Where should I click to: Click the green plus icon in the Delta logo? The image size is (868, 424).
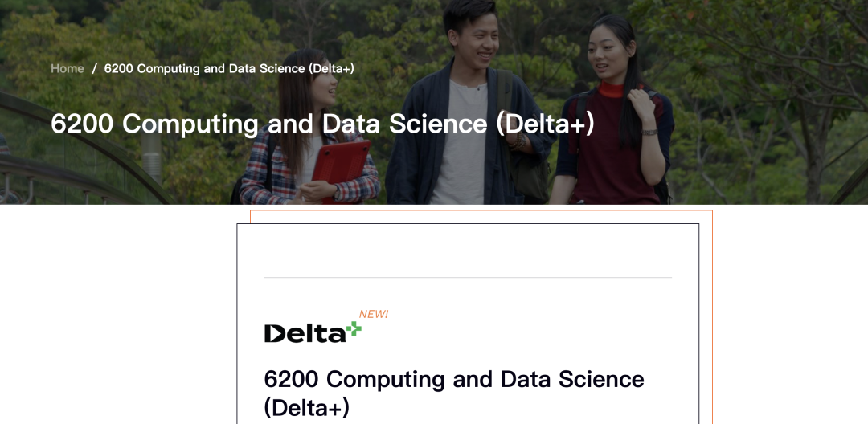pos(354,329)
